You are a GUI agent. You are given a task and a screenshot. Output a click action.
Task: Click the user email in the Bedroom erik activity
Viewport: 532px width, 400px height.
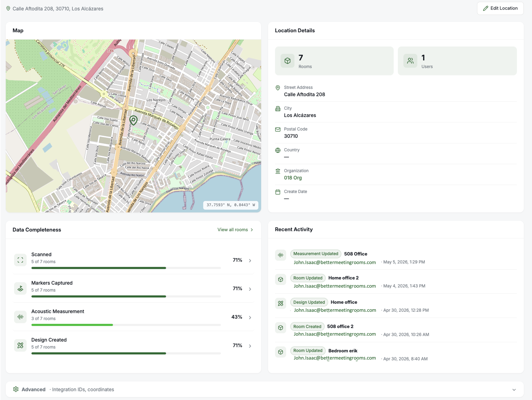pos(335,358)
